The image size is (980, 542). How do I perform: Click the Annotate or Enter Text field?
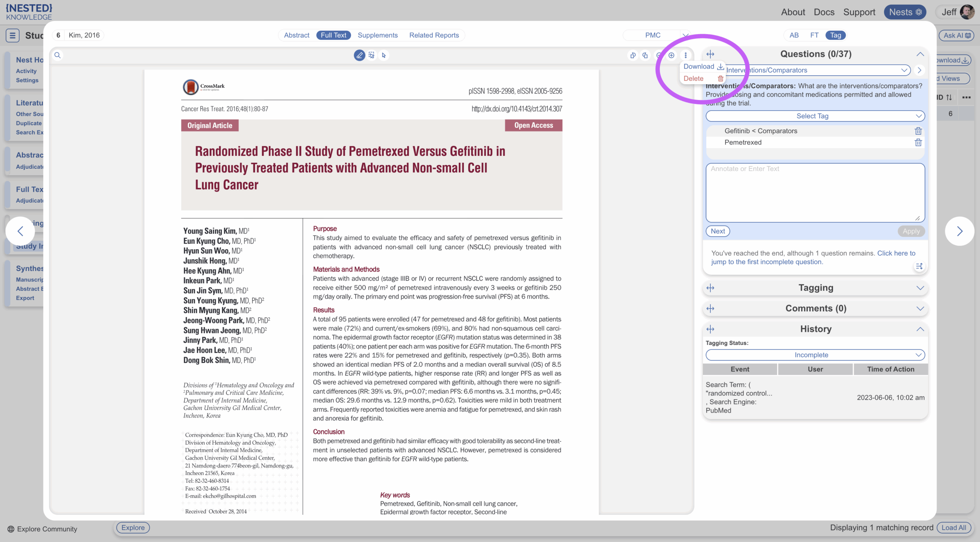click(815, 193)
